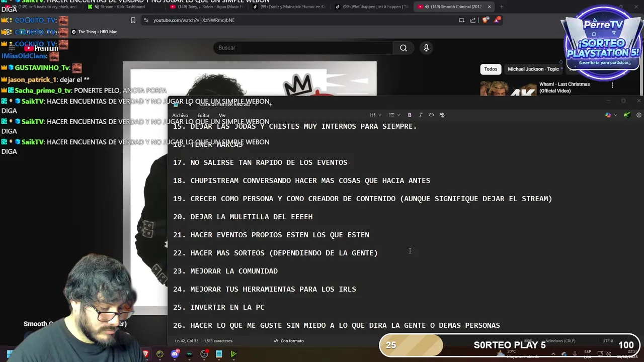Open the Editar menu in Notepad
Image resolution: width=644 pixels, height=362 pixels.
203,116
